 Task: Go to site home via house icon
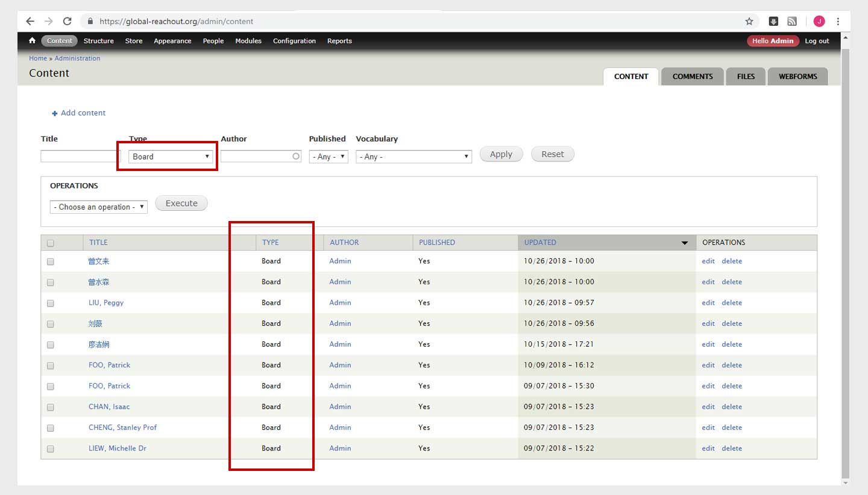[32, 40]
